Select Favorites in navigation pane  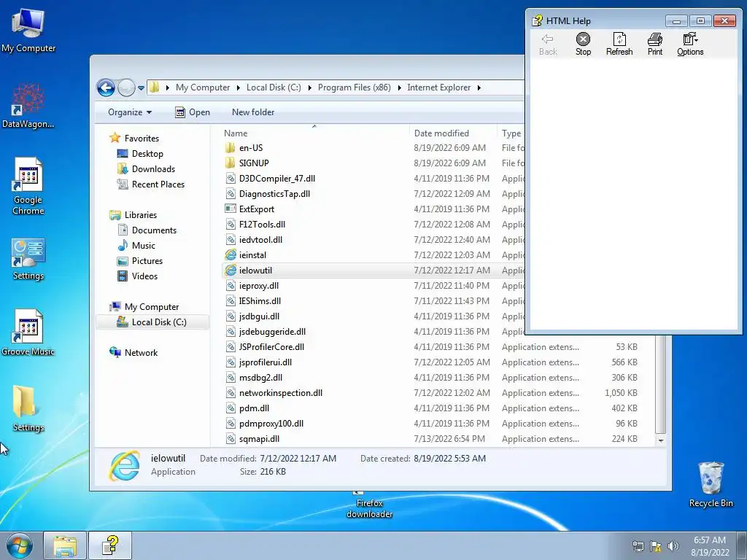tap(142, 139)
